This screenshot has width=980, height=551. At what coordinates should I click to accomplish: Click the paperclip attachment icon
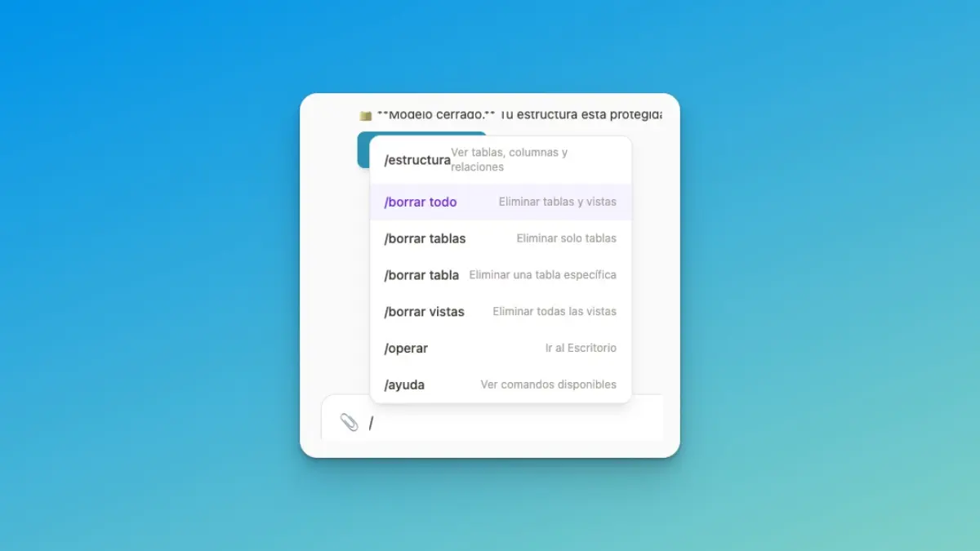click(349, 422)
